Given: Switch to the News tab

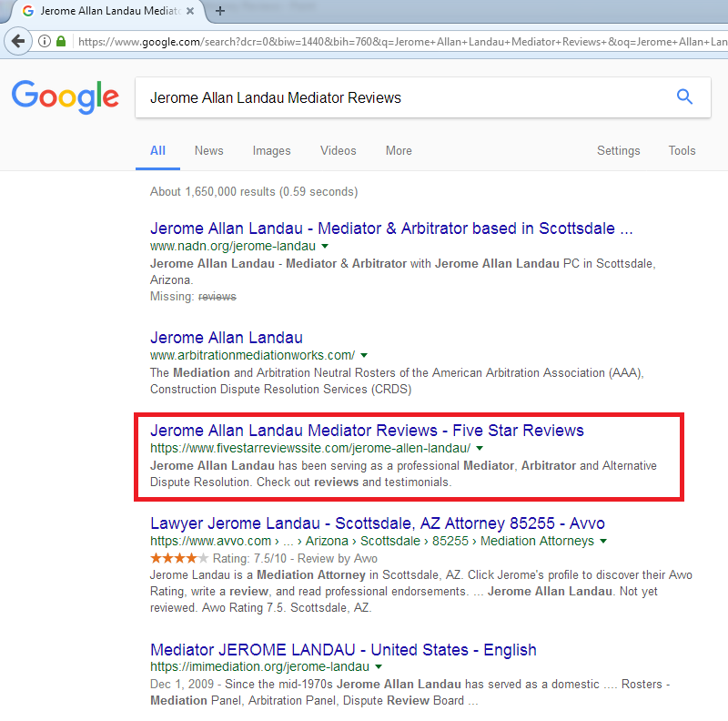Looking at the screenshot, I should pyautogui.click(x=209, y=151).
